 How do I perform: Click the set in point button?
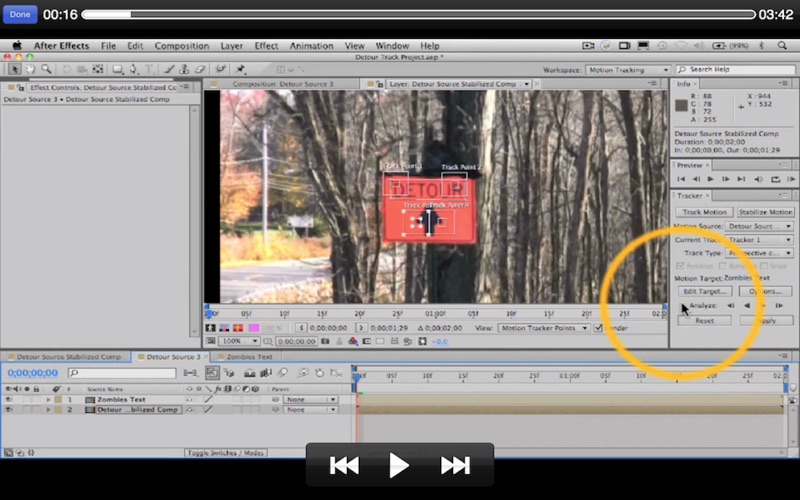(x=302, y=328)
